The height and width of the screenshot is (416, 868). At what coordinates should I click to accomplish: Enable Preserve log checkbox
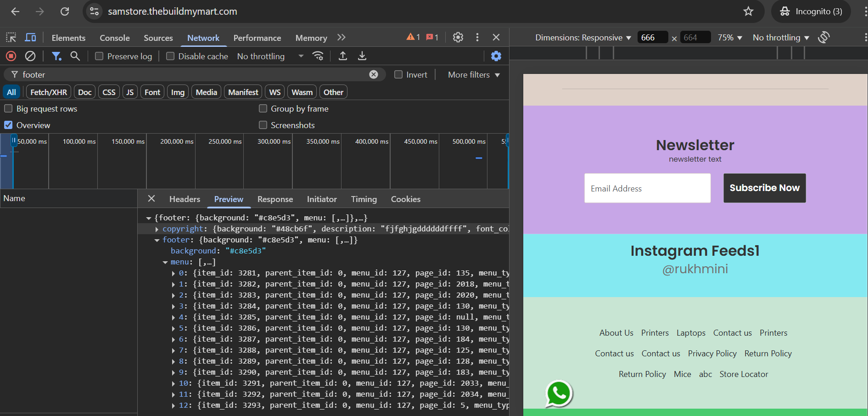coord(99,56)
